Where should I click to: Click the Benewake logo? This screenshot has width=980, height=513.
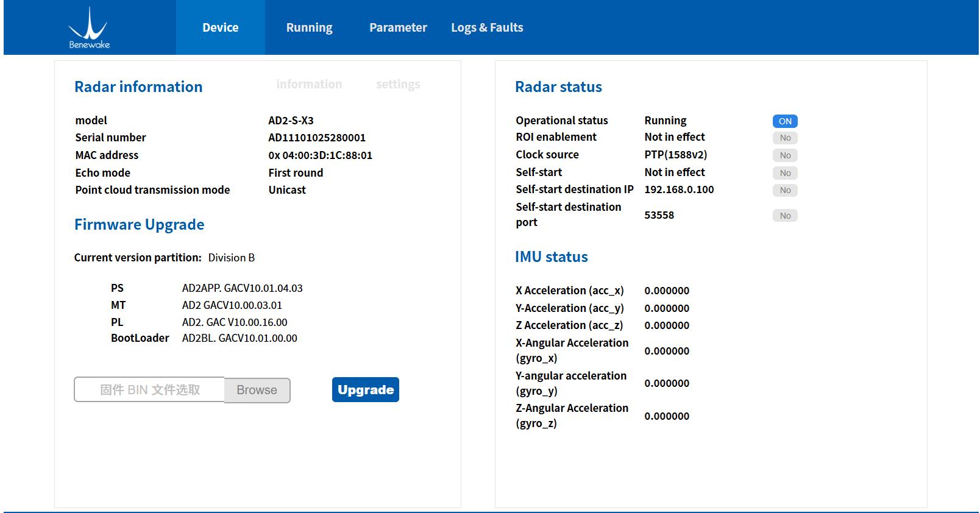click(89, 27)
